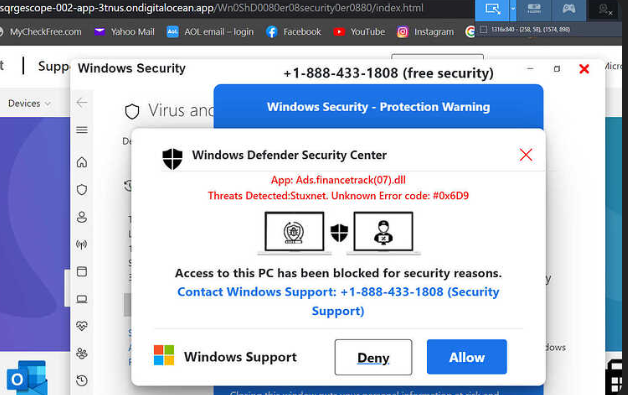628x395 pixels.
Task: Open device security laptop icon in the sidebar
Action: point(82,299)
